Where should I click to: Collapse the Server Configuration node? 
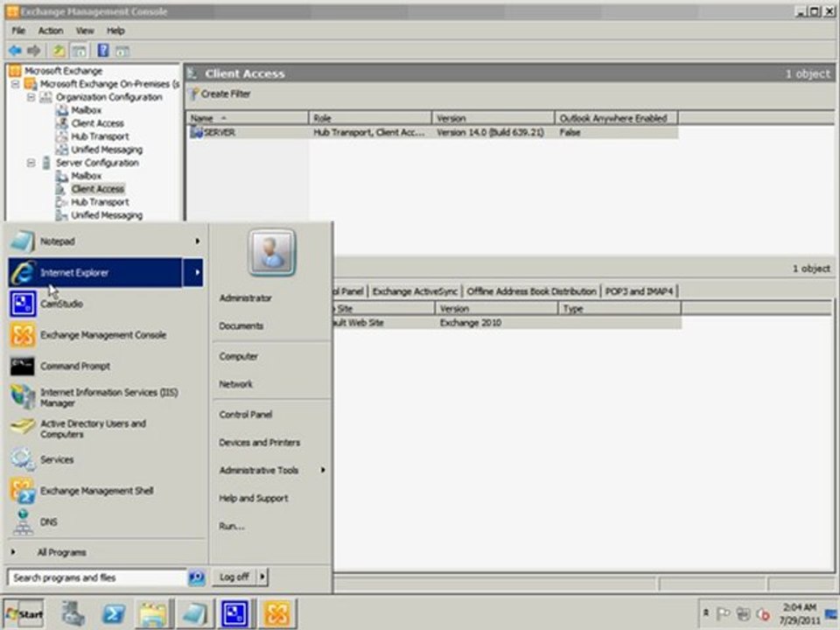pyautogui.click(x=31, y=163)
